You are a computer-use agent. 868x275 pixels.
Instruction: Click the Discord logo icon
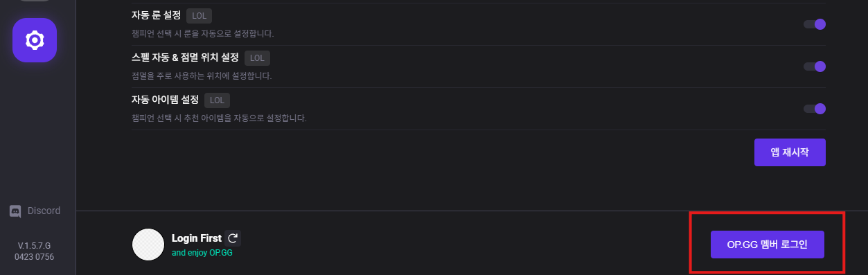pos(15,211)
